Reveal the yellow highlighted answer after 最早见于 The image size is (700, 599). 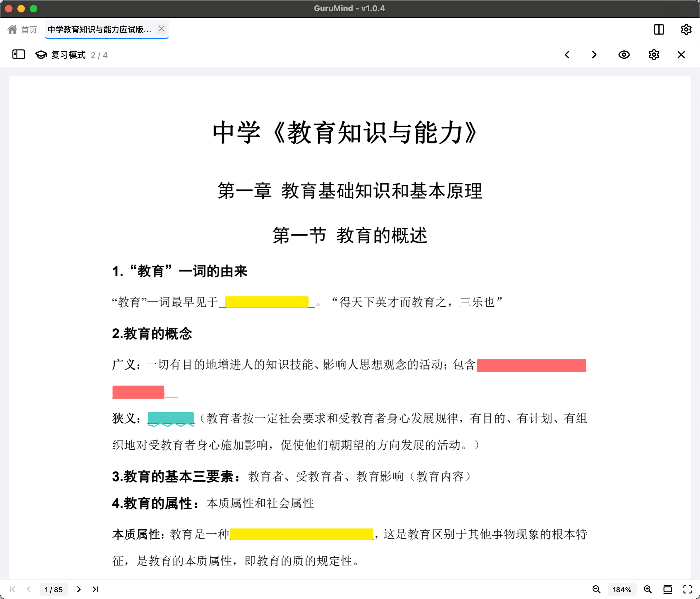click(267, 302)
